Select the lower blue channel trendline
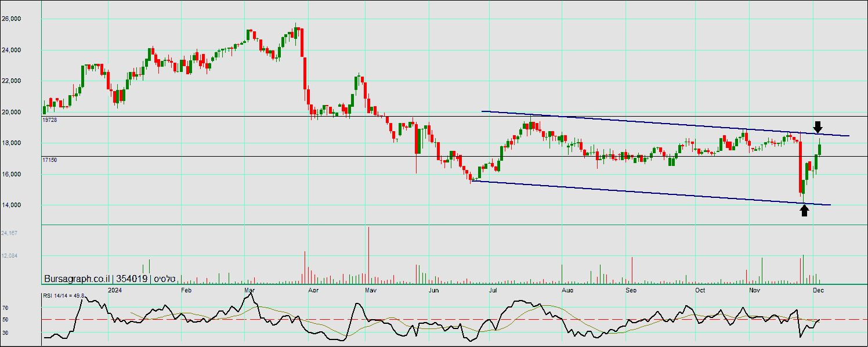 (651, 193)
